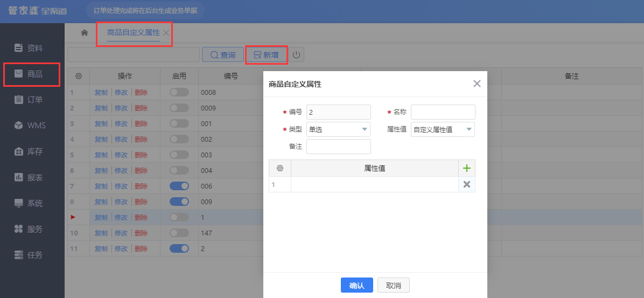The width and height of the screenshot is (644, 298).
Task: Click the 启用 column header
Action: coord(179,76)
